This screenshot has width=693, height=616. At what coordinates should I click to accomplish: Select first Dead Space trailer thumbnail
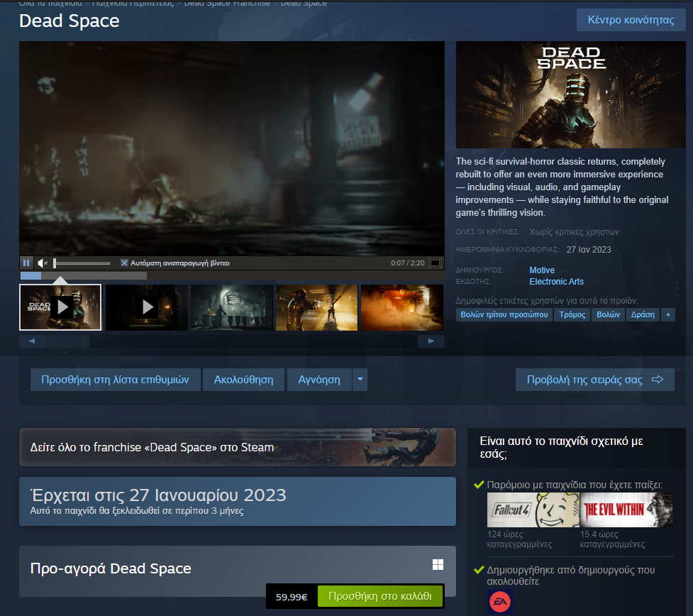pos(60,307)
